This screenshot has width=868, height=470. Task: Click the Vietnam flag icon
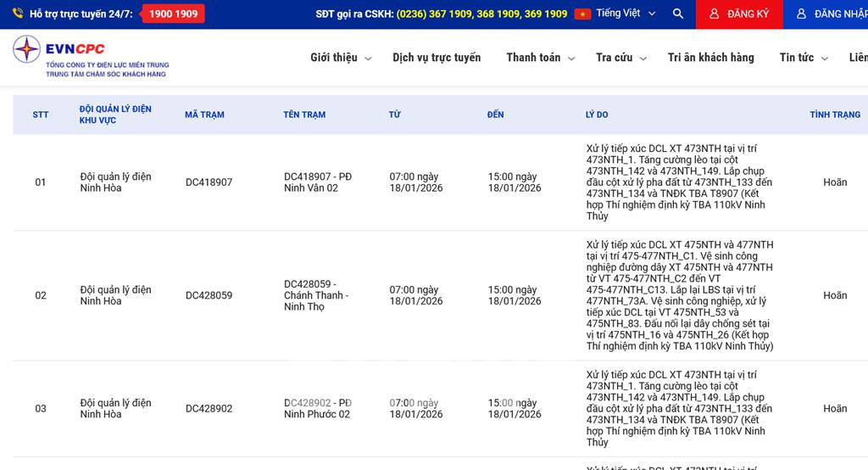(x=582, y=14)
